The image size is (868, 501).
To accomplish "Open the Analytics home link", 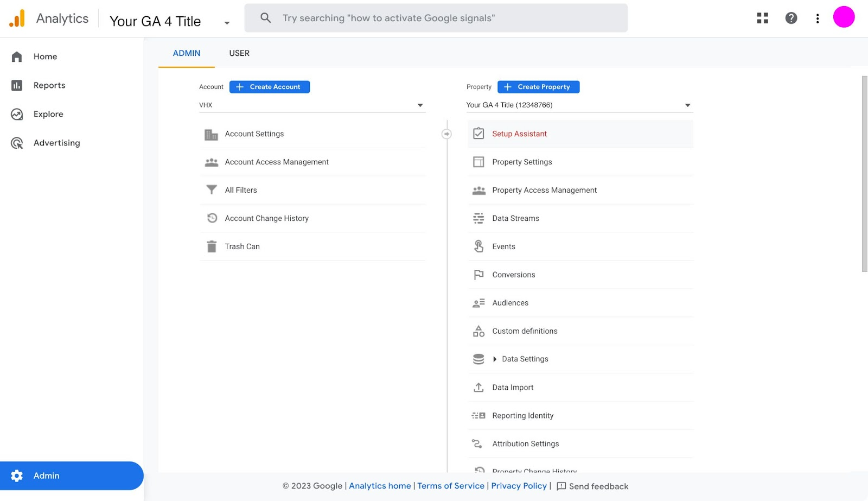I will click(380, 486).
